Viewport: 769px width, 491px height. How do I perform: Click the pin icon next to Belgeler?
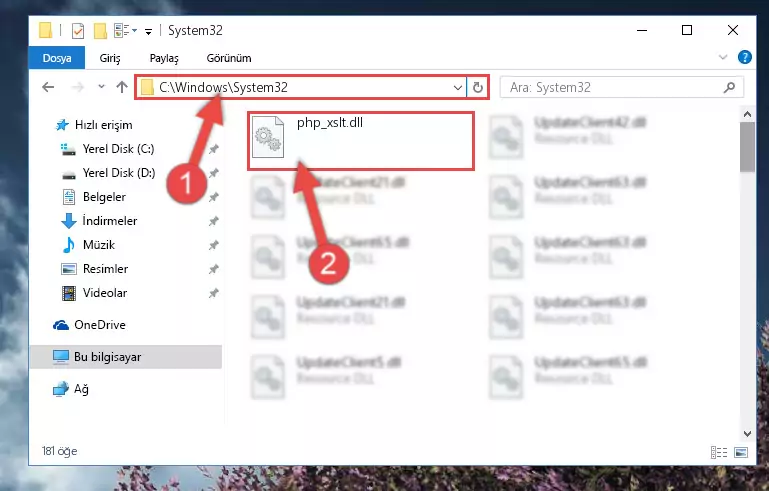[213, 197]
